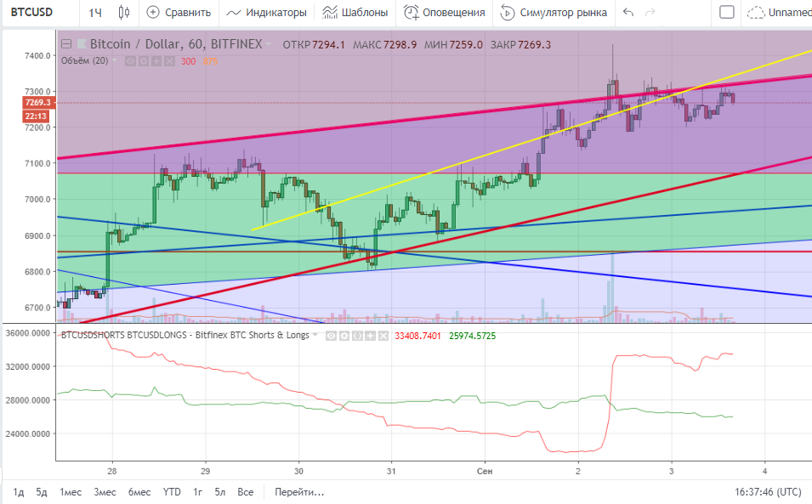Viewport: 812px width, 504px height.
Task: Undo the last chart action
Action: [x=628, y=13]
